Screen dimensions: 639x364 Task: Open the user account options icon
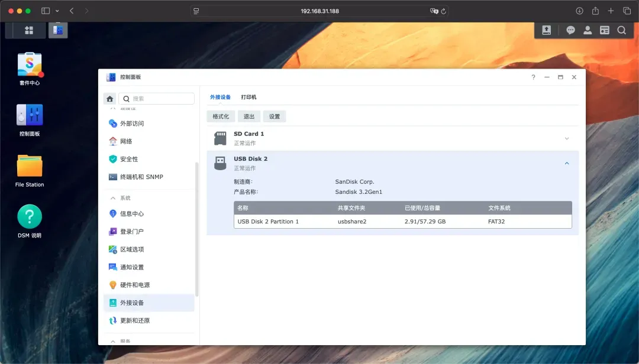coord(588,30)
